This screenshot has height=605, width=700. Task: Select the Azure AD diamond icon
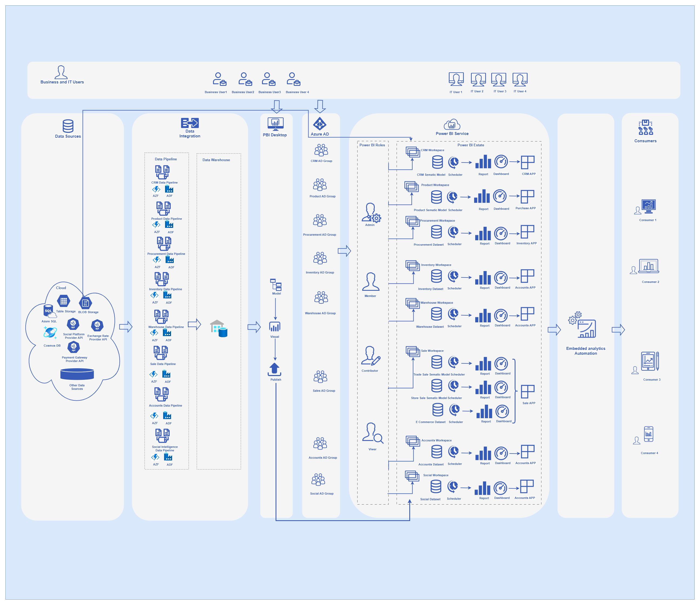(x=320, y=124)
